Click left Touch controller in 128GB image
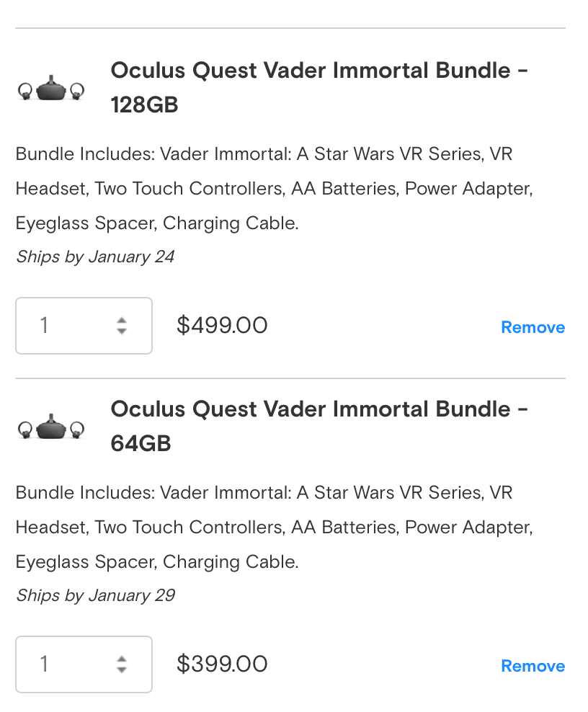 pos(25,92)
